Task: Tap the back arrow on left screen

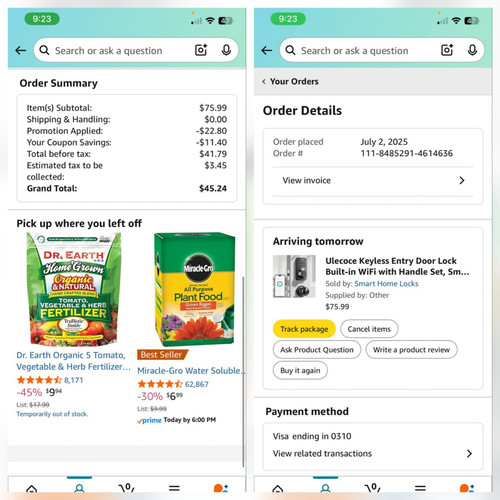Action: coord(21,51)
